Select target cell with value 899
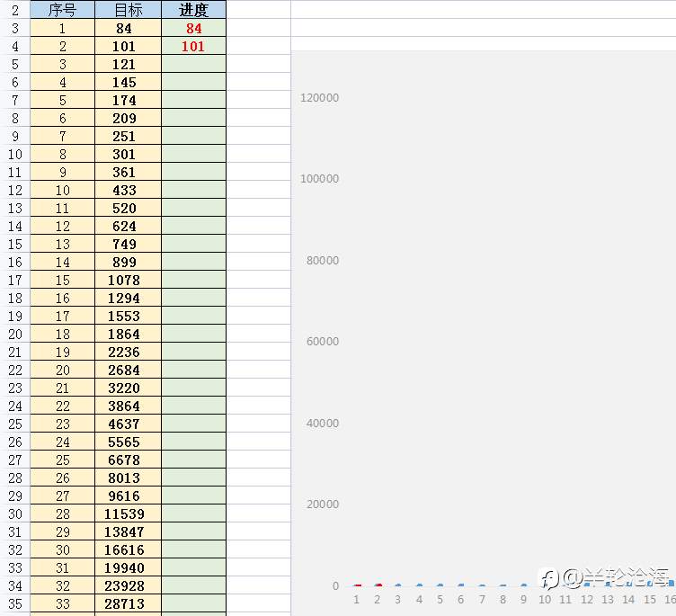The image size is (676, 616). [x=128, y=262]
